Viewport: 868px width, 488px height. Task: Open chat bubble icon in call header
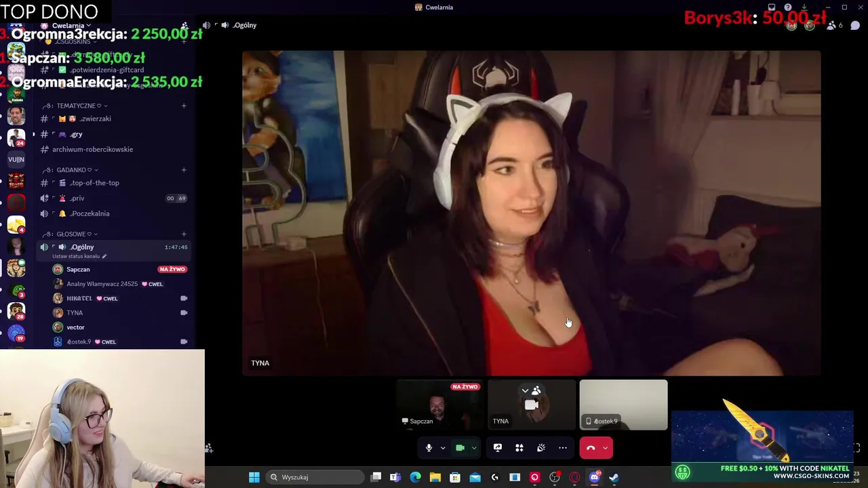pyautogui.click(x=855, y=26)
